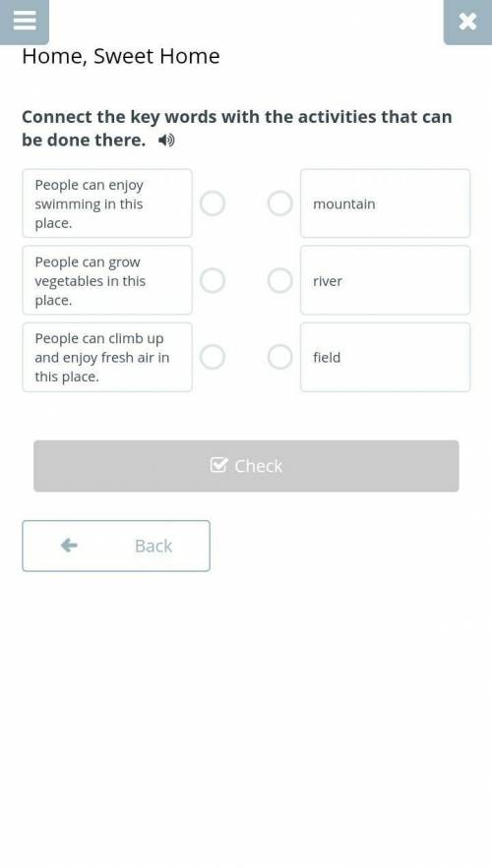Select the radio circle beside river

click(x=279, y=280)
